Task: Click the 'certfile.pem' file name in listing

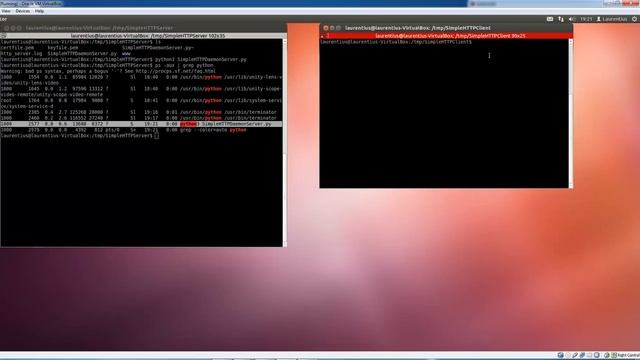Action: pos(17,47)
